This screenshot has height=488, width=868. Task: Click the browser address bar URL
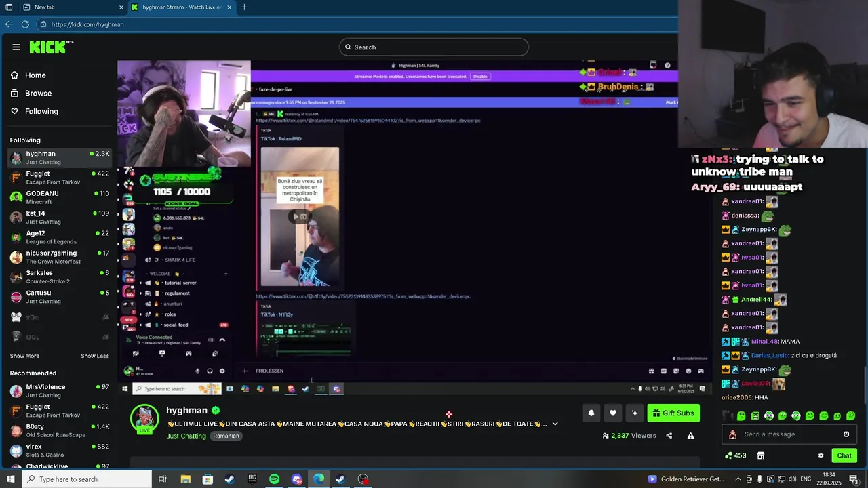(x=87, y=24)
